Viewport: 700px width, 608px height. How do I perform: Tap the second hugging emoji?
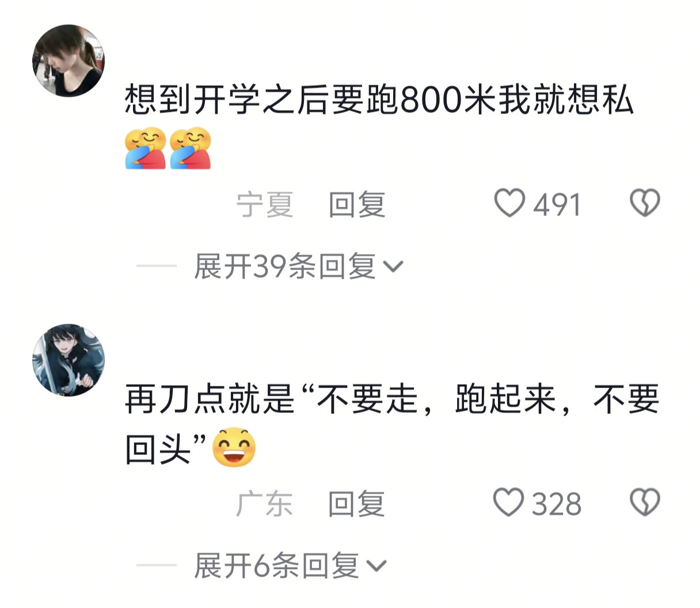191,148
